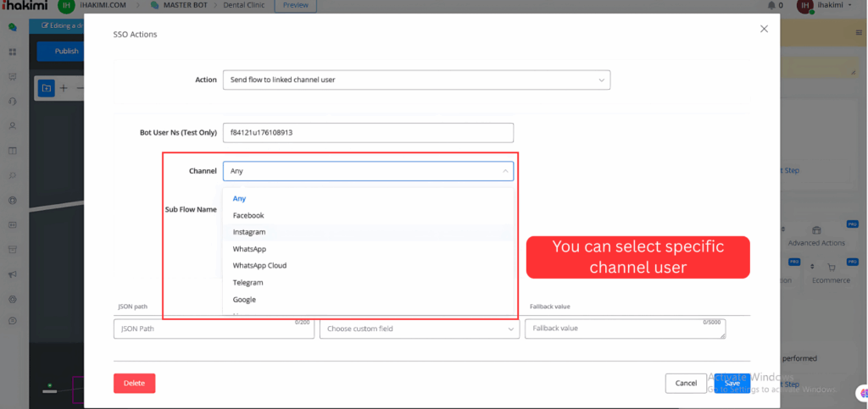Click the blue Save button
868x409 pixels.
pos(732,384)
